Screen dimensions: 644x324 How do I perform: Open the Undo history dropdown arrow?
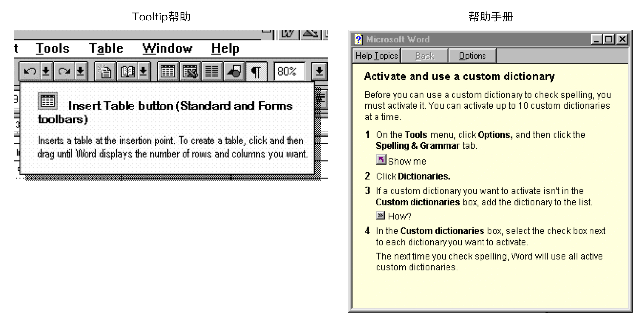point(46,71)
